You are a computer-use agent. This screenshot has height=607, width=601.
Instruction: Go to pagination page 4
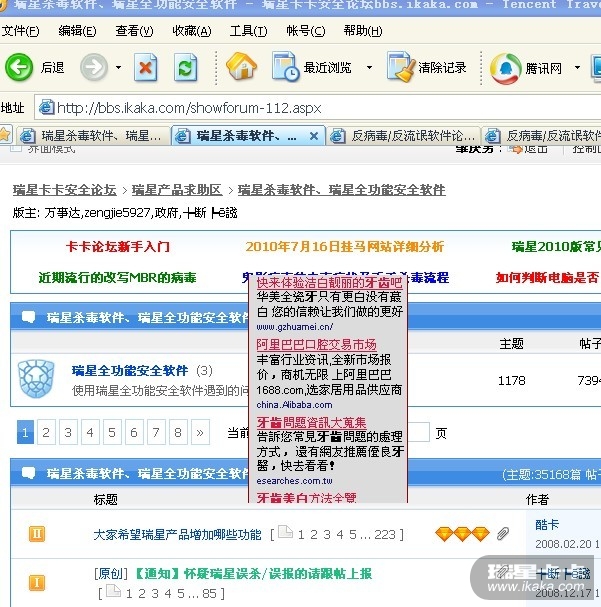90,432
